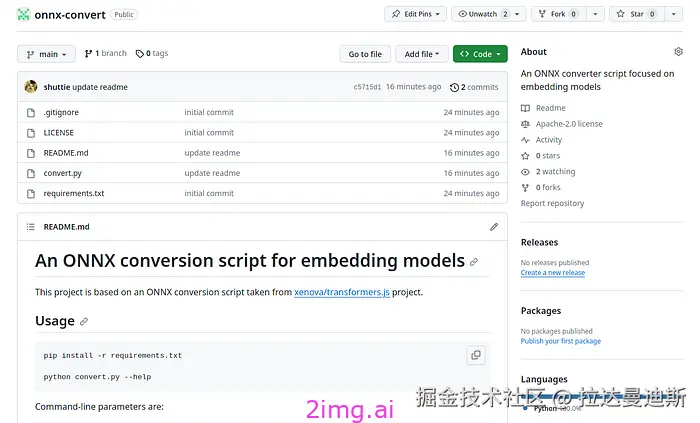This screenshot has height=423, width=700.
Task: Expand the Star lists dropdown arrow
Action: point(674,14)
